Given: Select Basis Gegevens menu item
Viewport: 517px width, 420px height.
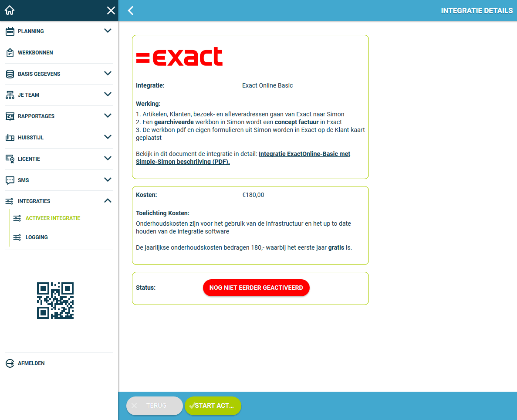Looking at the screenshot, I should coord(59,74).
